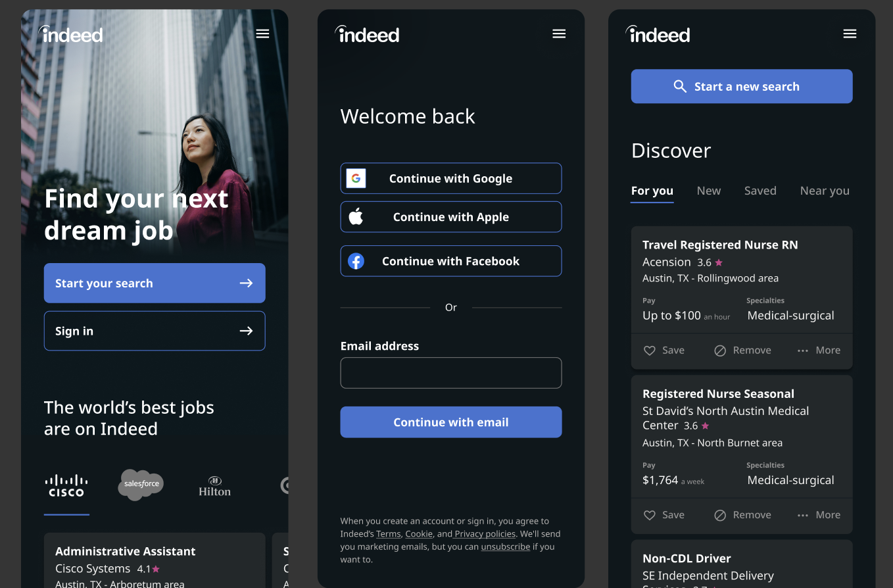Click the Acension company name
Screen dimensions: 893x588
click(666, 262)
